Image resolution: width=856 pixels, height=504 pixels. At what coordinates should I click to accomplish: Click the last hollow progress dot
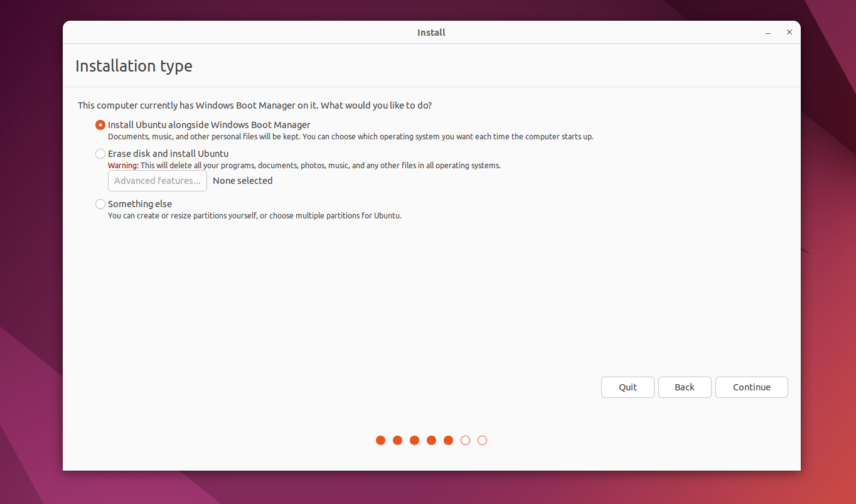[482, 440]
